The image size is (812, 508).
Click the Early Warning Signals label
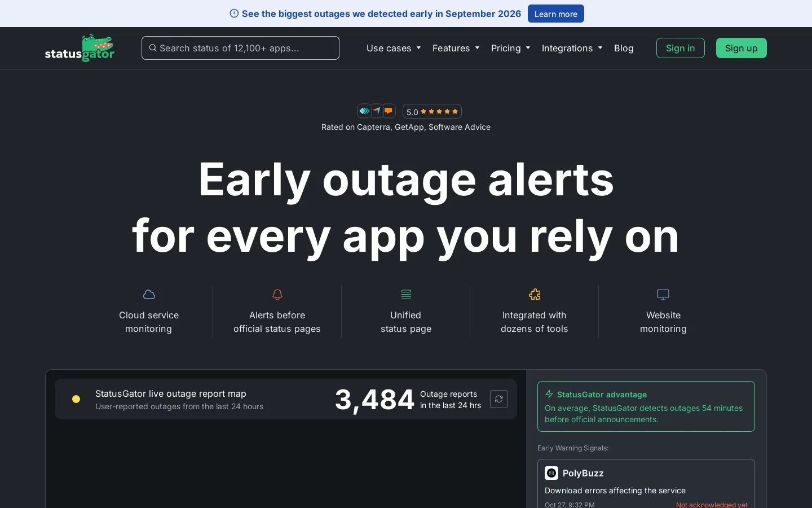coord(573,448)
